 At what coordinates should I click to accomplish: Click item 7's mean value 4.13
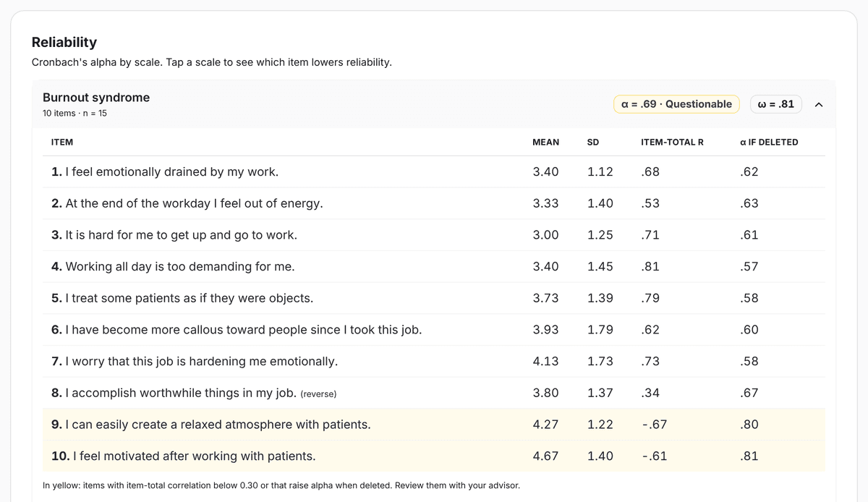point(545,361)
